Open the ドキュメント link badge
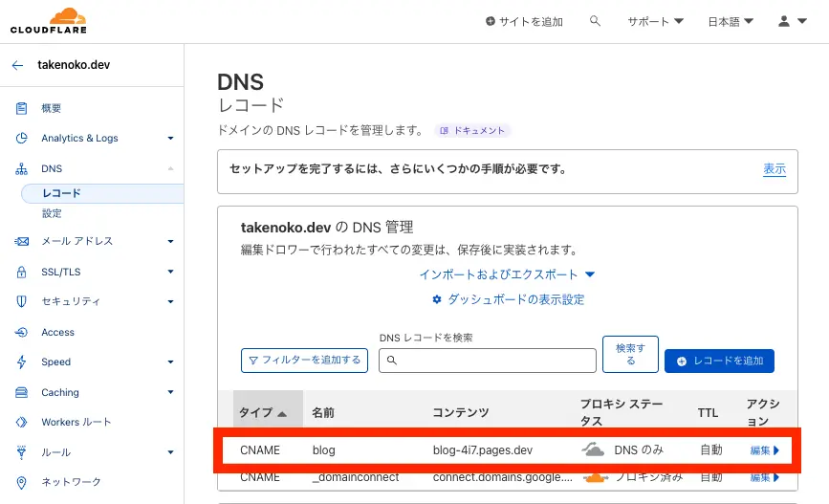This screenshot has width=829, height=504. coord(472,131)
